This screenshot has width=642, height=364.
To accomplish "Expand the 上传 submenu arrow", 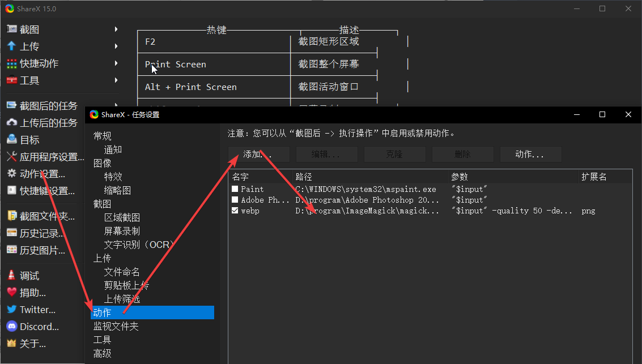I will click(116, 46).
